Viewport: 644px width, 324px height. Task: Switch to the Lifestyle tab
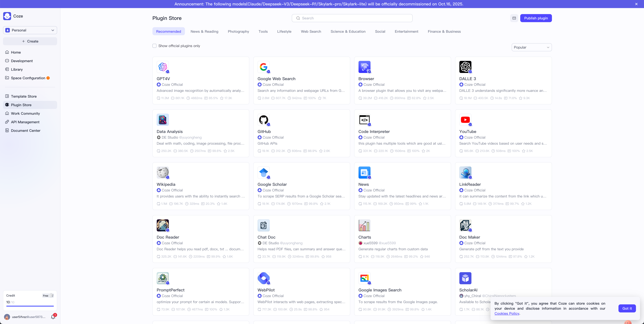pos(284,31)
